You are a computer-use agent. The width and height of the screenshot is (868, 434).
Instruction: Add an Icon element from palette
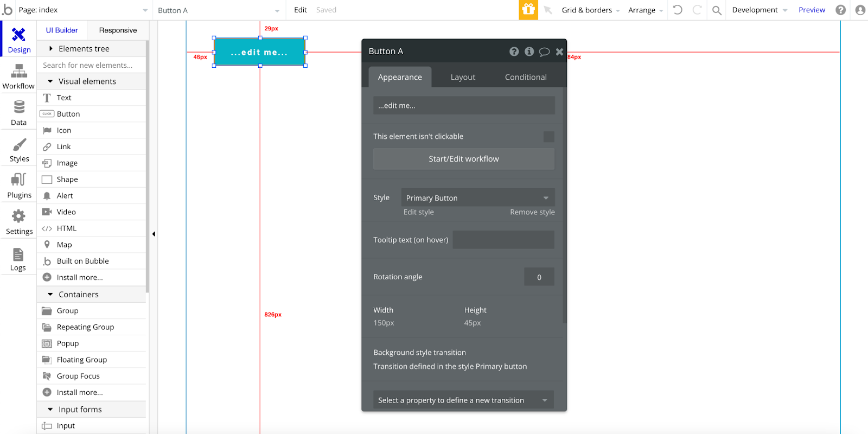(92, 130)
